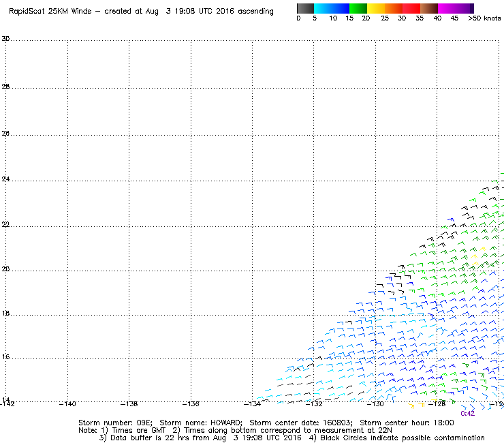The width and height of the screenshot is (504, 443).
Task: Click the latitude label 24
Action: click(5, 179)
